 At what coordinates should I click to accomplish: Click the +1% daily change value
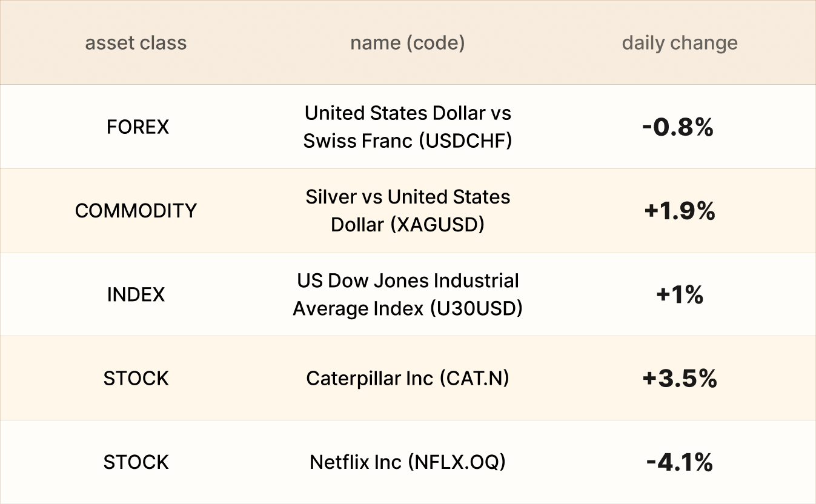pyautogui.click(x=680, y=295)
